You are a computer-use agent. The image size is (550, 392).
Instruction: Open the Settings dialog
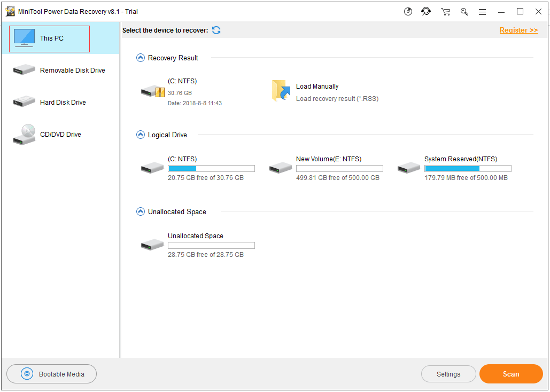448,374
